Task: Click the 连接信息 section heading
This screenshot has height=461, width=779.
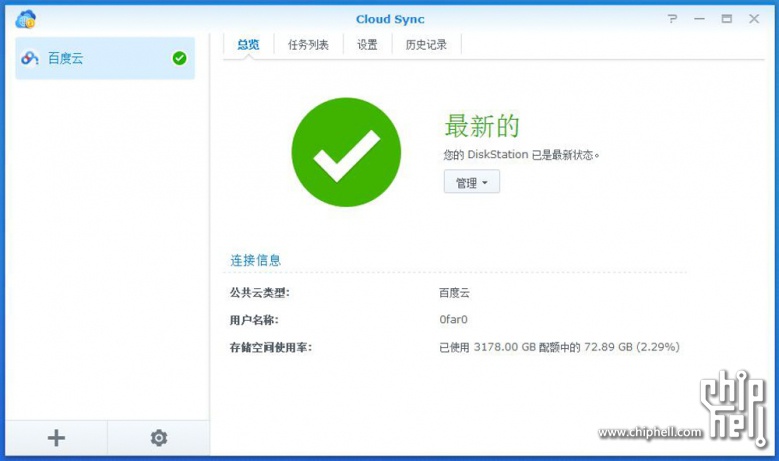Action: (255, 260)
